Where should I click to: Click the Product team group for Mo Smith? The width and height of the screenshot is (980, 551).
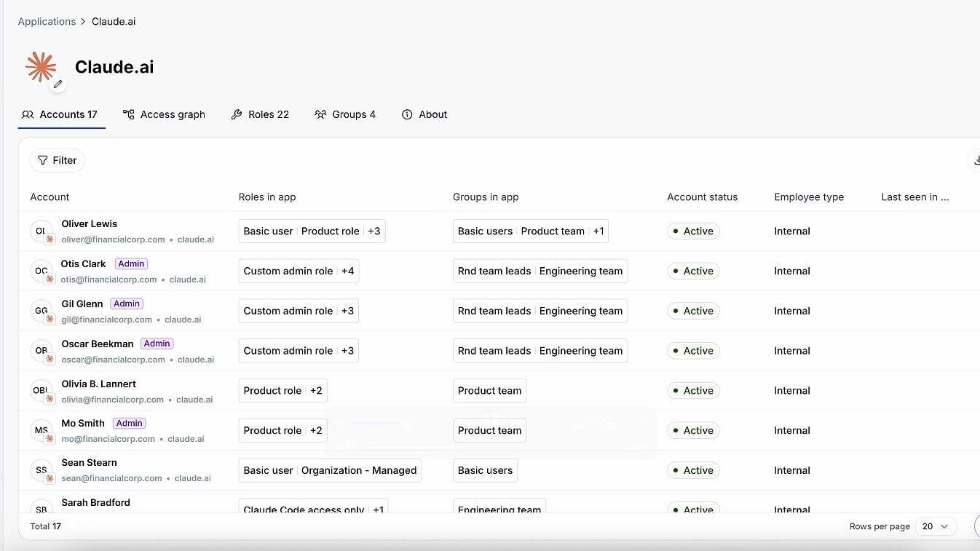pyautogui.click(x=489, y=430)
